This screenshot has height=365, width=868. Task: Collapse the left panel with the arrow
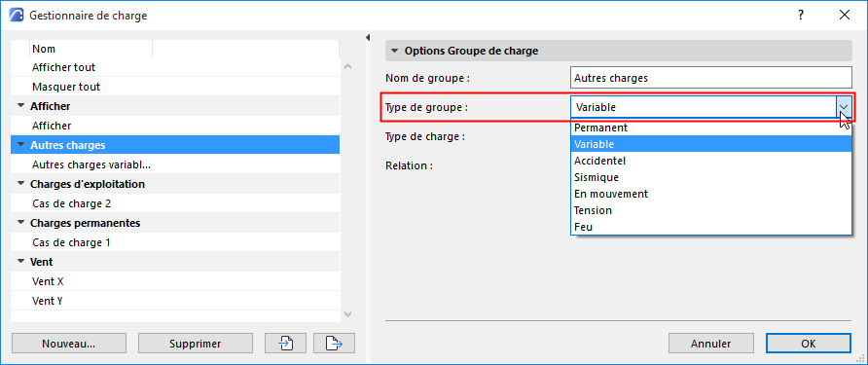[368, 37]
